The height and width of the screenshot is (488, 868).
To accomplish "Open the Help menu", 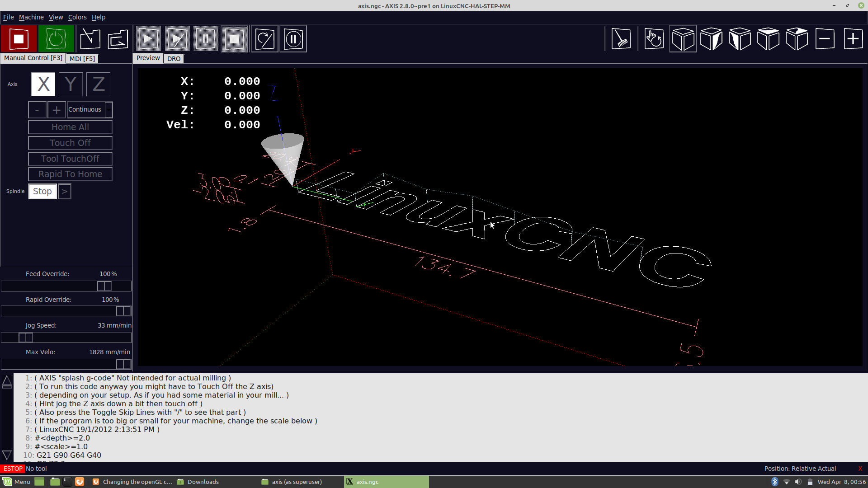I will tap(99, 17).
